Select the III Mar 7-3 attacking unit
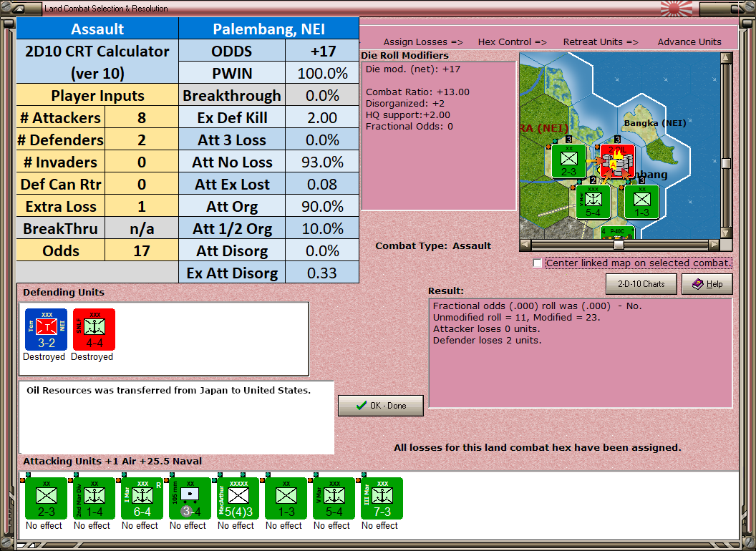756x551 pixels. click(x=382, y=499)
